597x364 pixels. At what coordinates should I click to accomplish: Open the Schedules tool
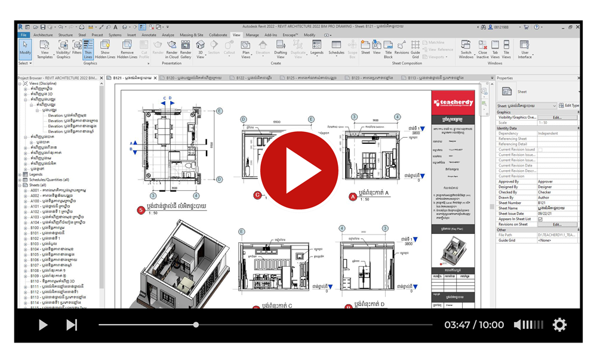pyautogui.click(x=336, y=48)
